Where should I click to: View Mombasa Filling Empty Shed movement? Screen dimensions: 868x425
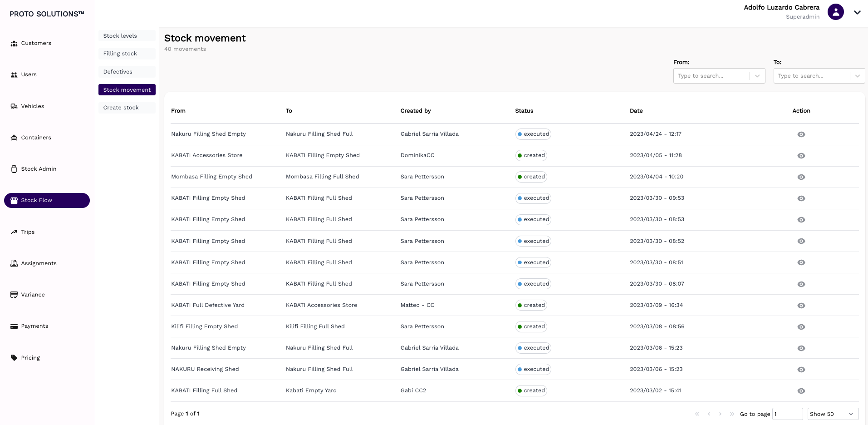[x=801, y=177]
